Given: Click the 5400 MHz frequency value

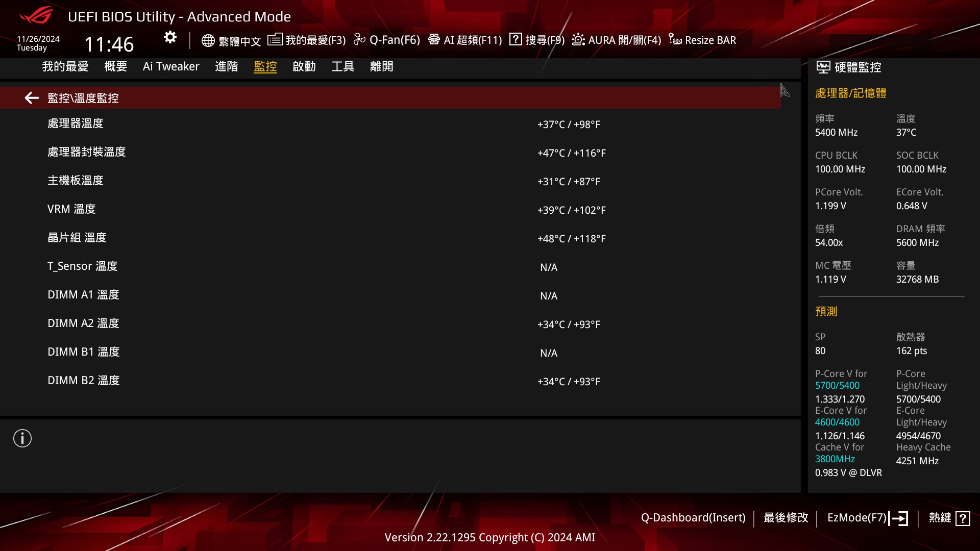Looking at the screenshot, I should [x=836, y=133].
